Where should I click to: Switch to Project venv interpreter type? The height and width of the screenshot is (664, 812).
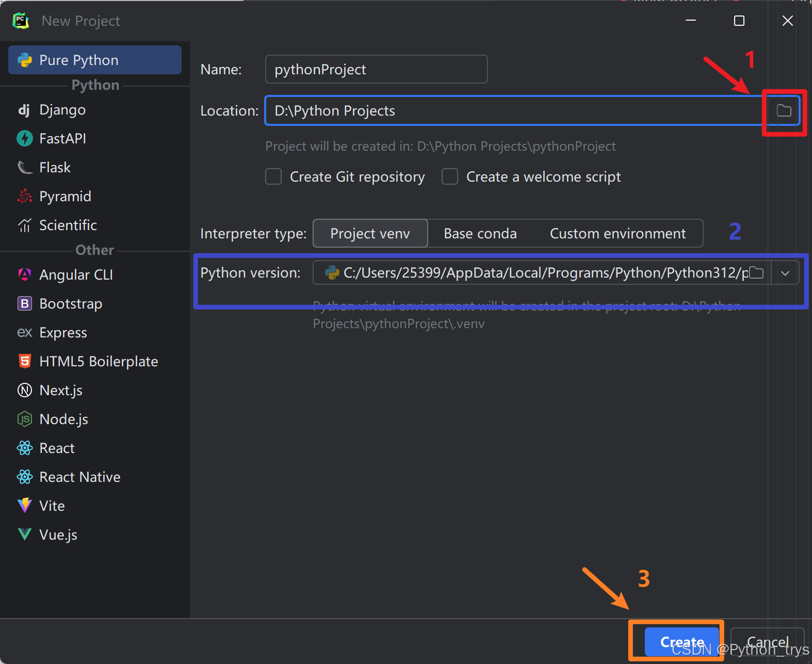[x=370, y=233]
